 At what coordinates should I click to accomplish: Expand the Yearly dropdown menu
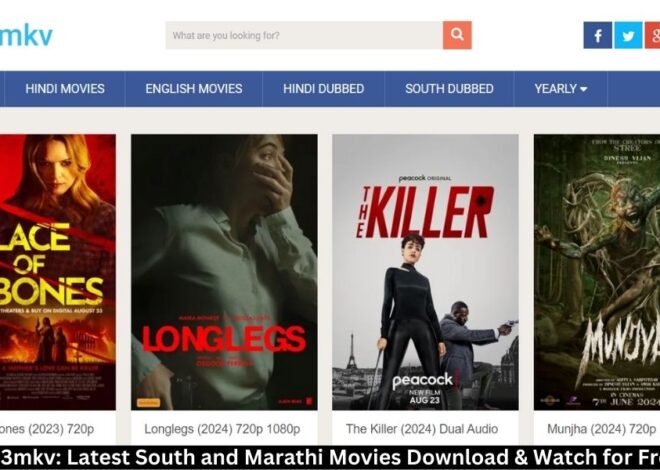[x=560, y=89]
